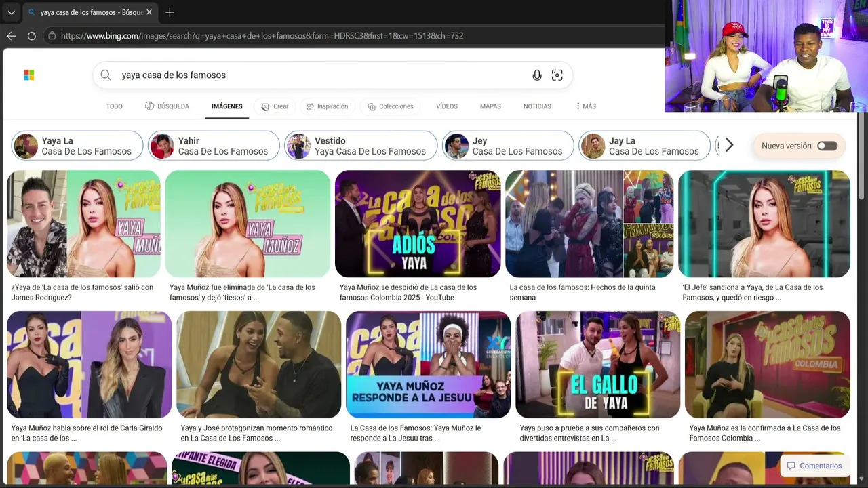Open 'Hechos de la quinta semana' image thumbnail

[589, 224]
